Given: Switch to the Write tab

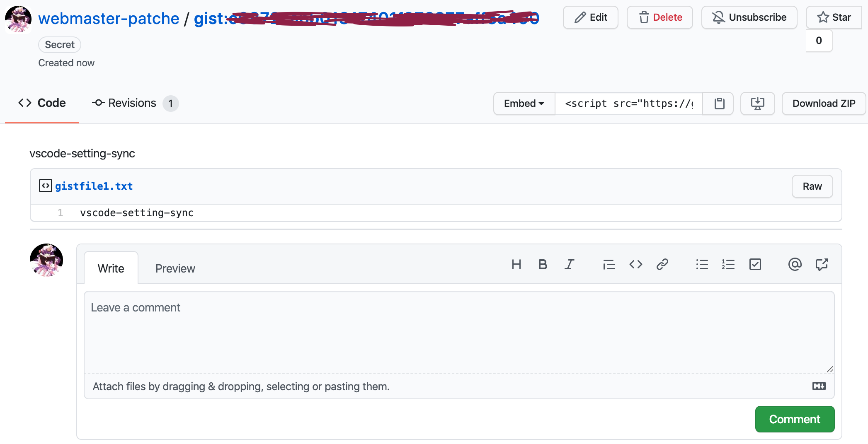Looking at the screenshot, I should 111,268.
